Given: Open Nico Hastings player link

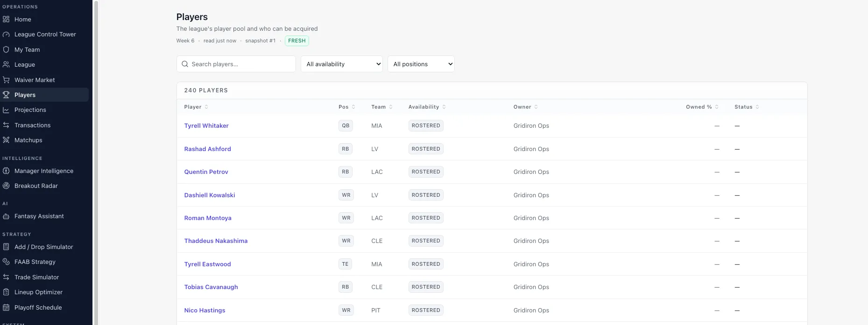Looking at the screenshot, I should (205, 310).
